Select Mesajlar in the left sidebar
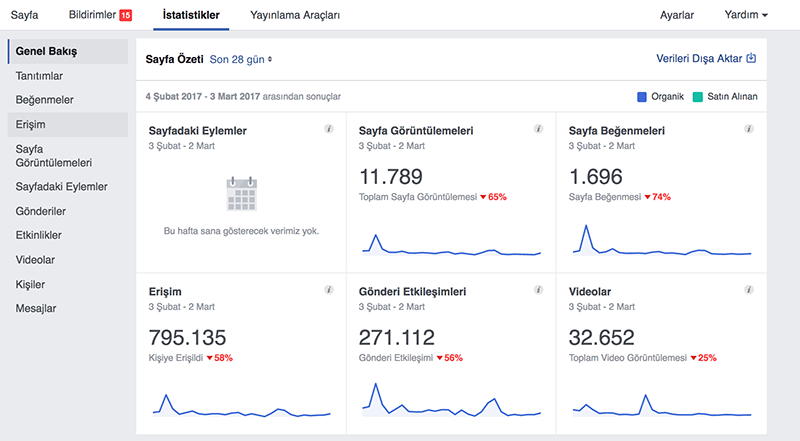800x441 pixels. [36, 308]
